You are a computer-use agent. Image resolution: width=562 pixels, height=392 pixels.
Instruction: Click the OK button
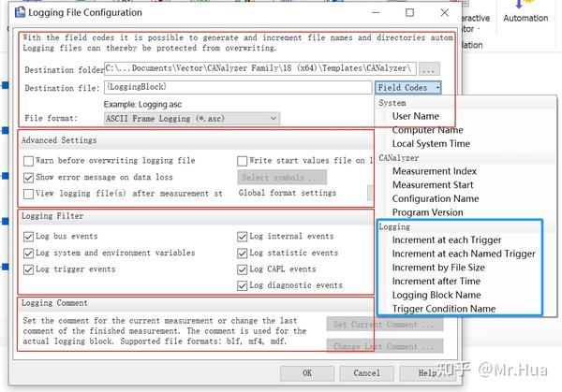(307, 373)
